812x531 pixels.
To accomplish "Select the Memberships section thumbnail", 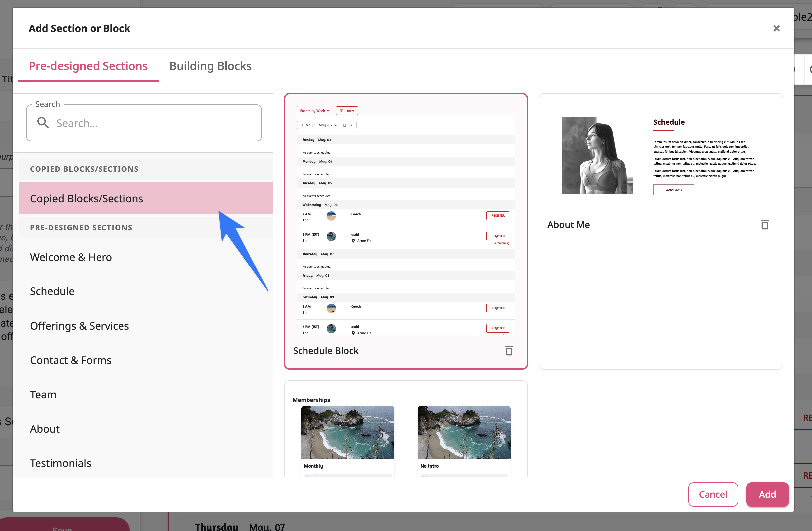I will click(406, 429).
